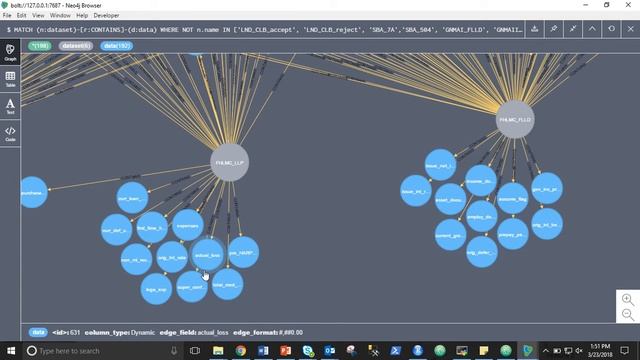The image size is (640, 360).
Task: Select the FHLMC_FLLD dataset node
Action: [515, 120]
